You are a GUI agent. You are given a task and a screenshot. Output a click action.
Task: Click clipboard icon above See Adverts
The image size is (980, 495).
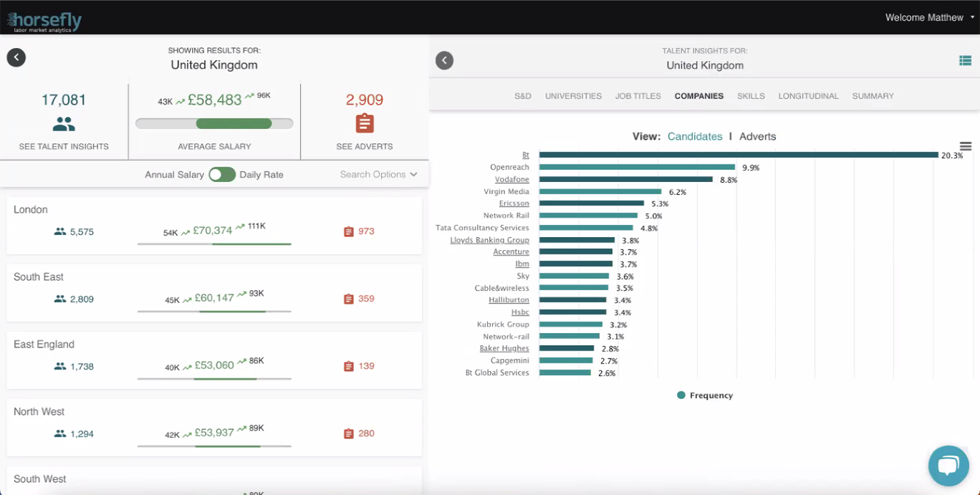365,123
